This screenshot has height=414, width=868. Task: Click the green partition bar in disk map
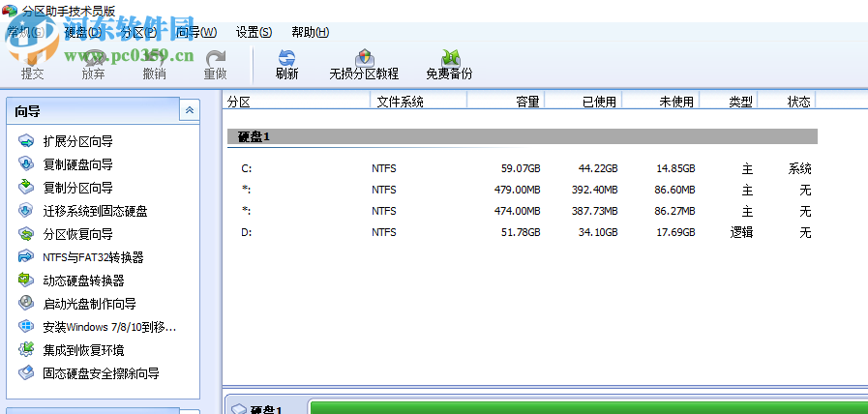click(588, 407)
